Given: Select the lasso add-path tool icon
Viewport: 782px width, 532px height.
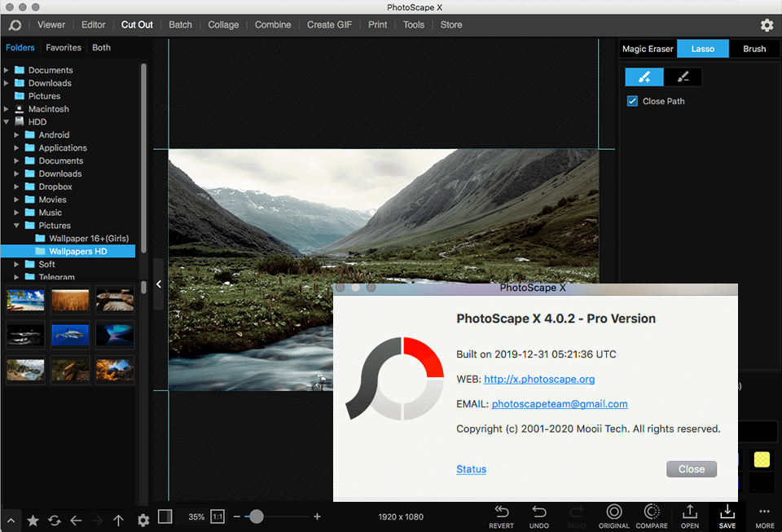Looking at the screenshot, I should click(644, 77).
